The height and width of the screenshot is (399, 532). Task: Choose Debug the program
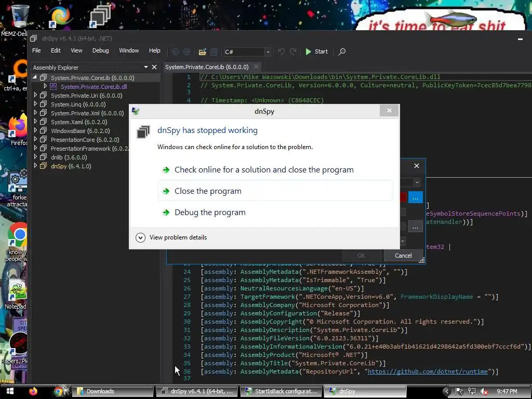pyautogui.click(x=275, y=212)
